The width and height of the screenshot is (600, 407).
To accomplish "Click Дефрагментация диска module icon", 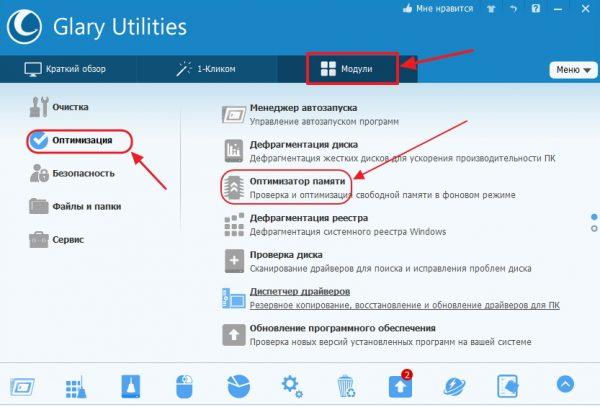I will click(x=234, y=151).
